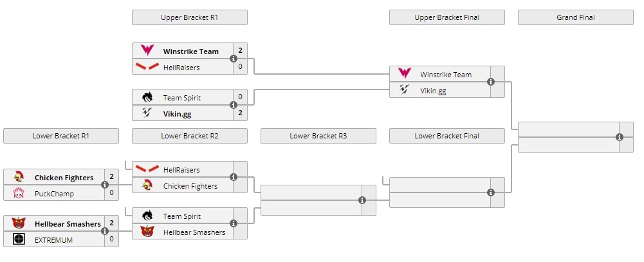The width and height of the screenshot is (644, 262).
Task: Click Winstrike Team name in Upper Bracket Final
Action: [446, 75]
